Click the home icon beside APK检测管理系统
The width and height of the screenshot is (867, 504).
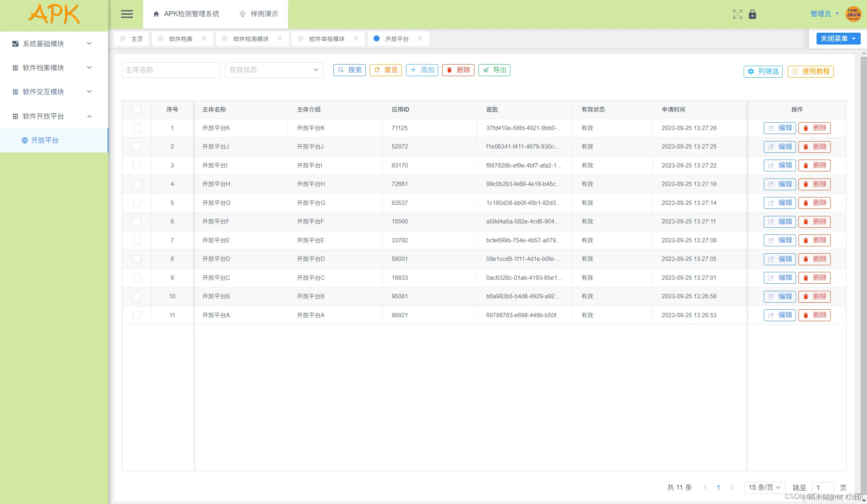(156, 14)
